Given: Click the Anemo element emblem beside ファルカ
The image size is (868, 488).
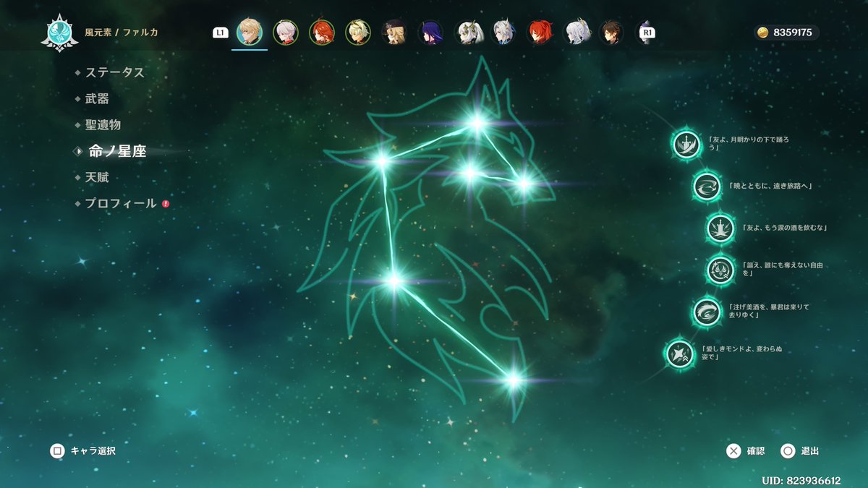Looking at the screenshot, I should click(59, 33).
